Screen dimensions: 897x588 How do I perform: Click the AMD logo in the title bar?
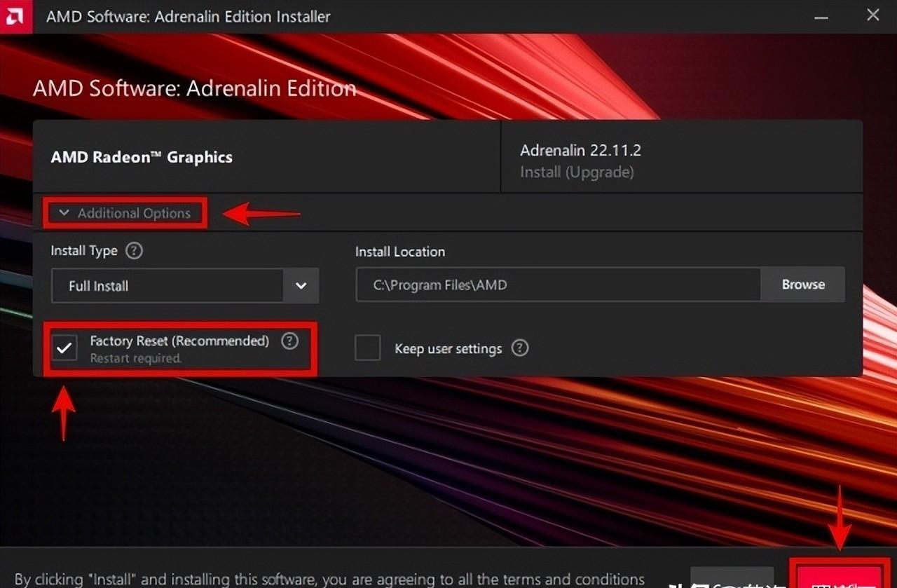pos(16,16)
